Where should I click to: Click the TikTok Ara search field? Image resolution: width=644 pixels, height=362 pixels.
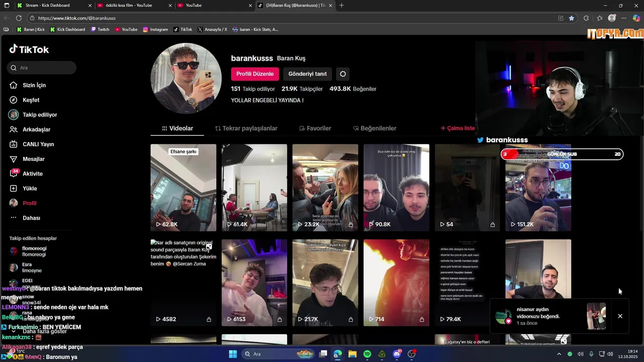pos(42,67)
